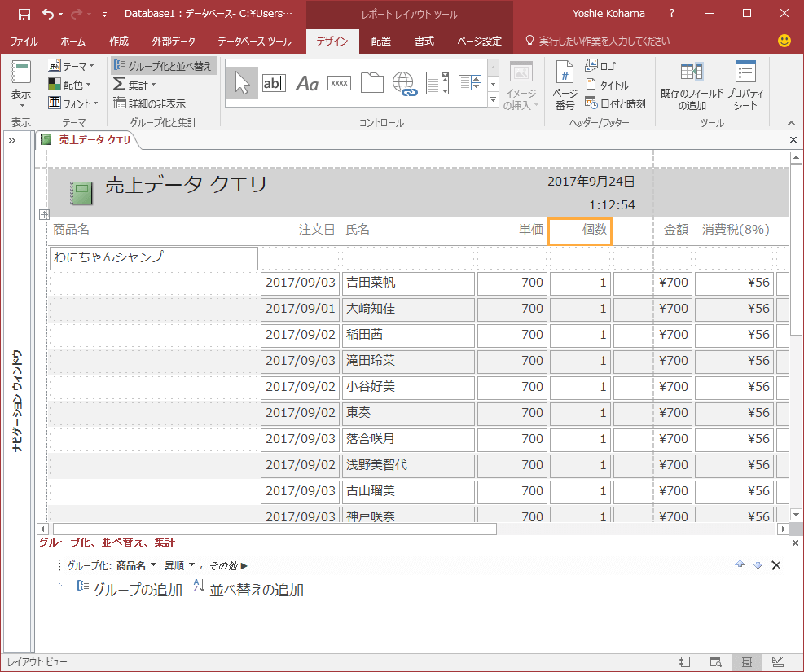The width and height of the screenshot is (804, 672).
Task: Select the 売上データ クエリ title label
Action: [x=186, y=185]
